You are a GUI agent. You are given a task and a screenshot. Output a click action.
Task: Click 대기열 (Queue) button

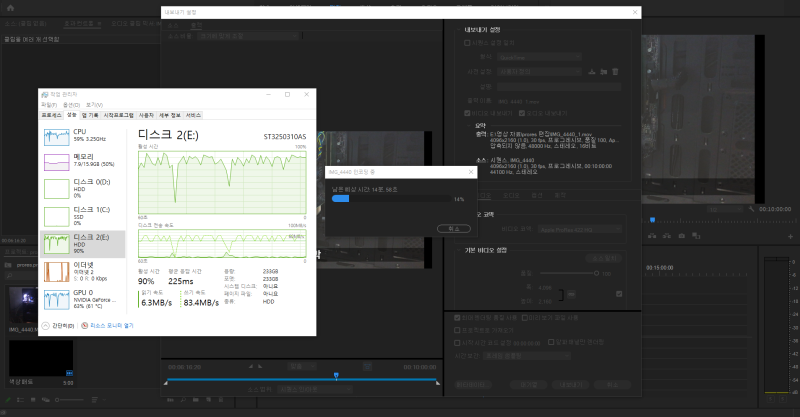click(529, 384)
